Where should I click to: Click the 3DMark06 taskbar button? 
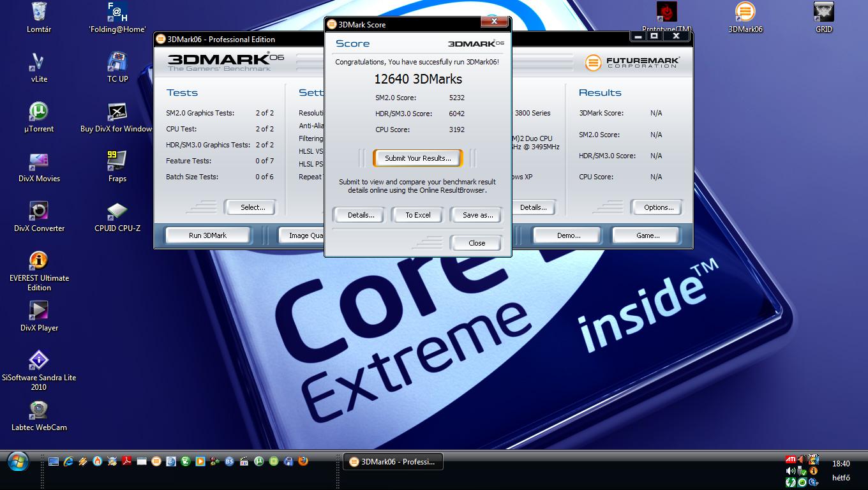click(393, 461)
